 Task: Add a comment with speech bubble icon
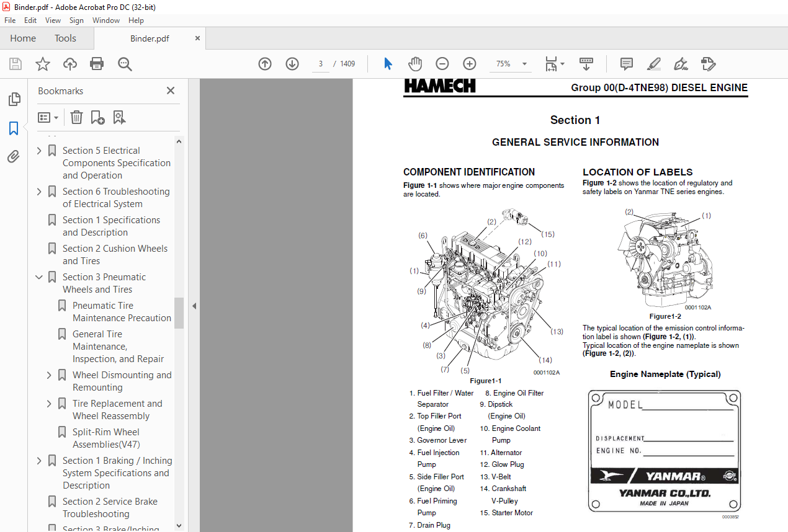[627, 64]
